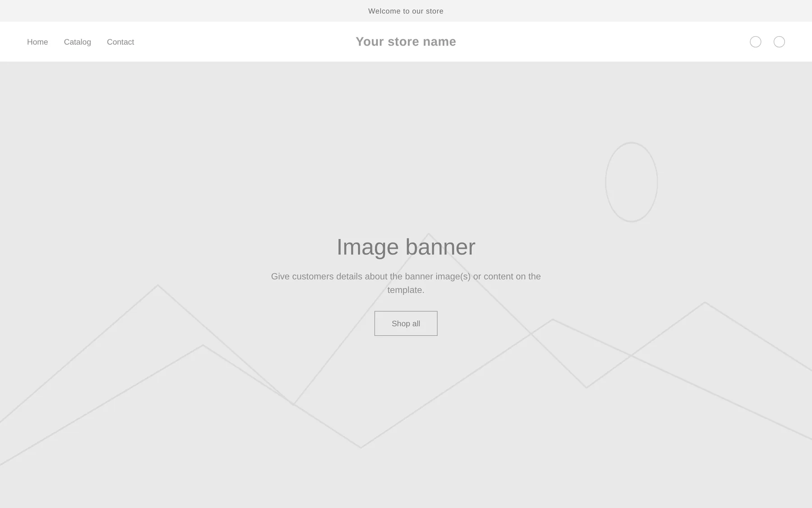
Task: Open the Home navigation link
Action: pos(37,42)
